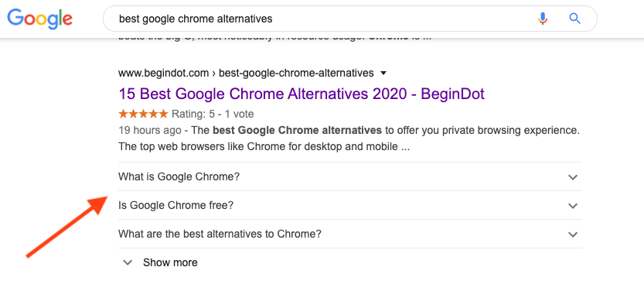
Task: Select the "What is Google Chrome?" question text
Action: coord(179,176)
